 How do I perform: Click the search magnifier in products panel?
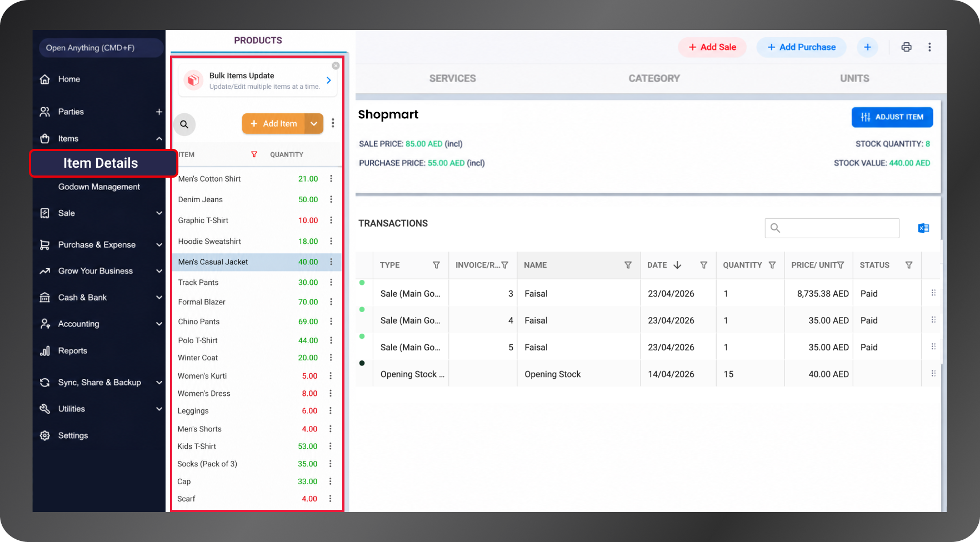coord(184,124)
